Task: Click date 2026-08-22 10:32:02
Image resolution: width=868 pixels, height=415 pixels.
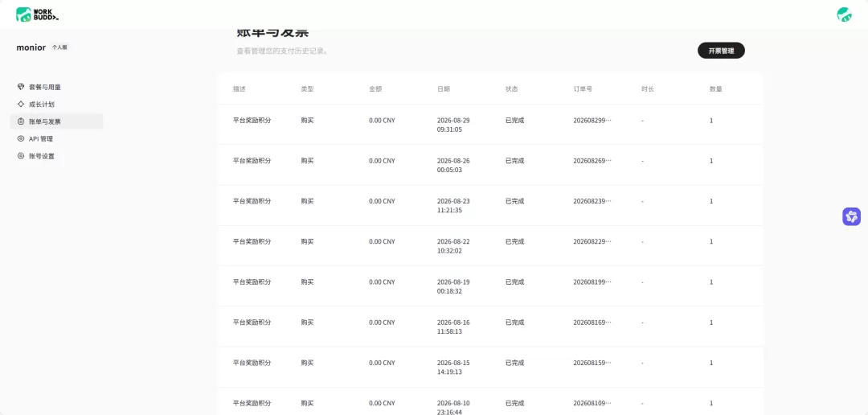Action: tap(453, 246)
